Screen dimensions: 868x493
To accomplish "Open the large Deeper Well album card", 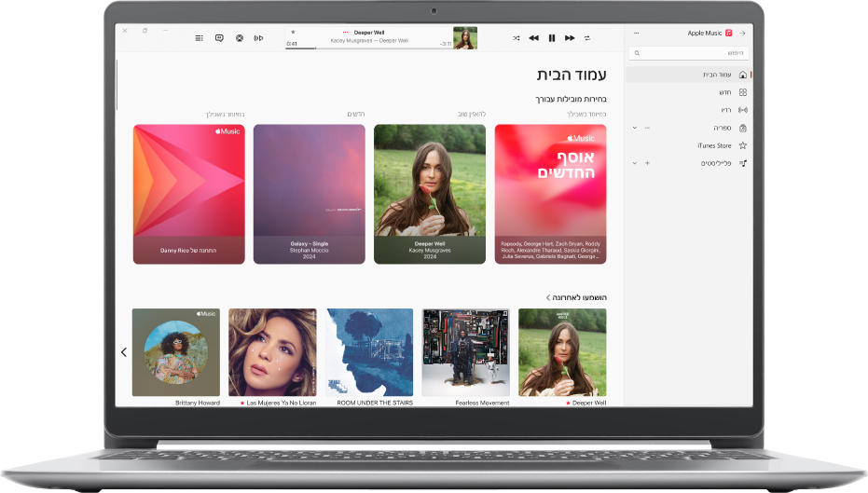I will [430, 194].
